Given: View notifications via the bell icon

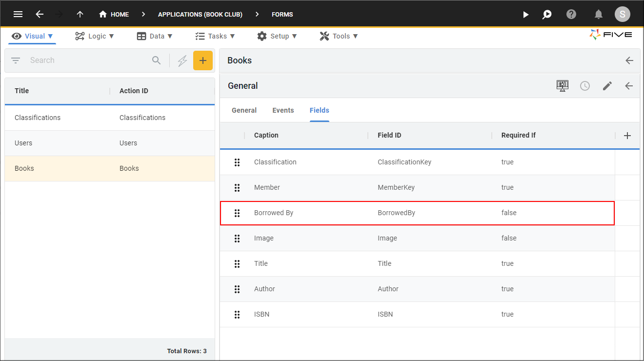Looking at the screenshot, I should tap(599, 14).
